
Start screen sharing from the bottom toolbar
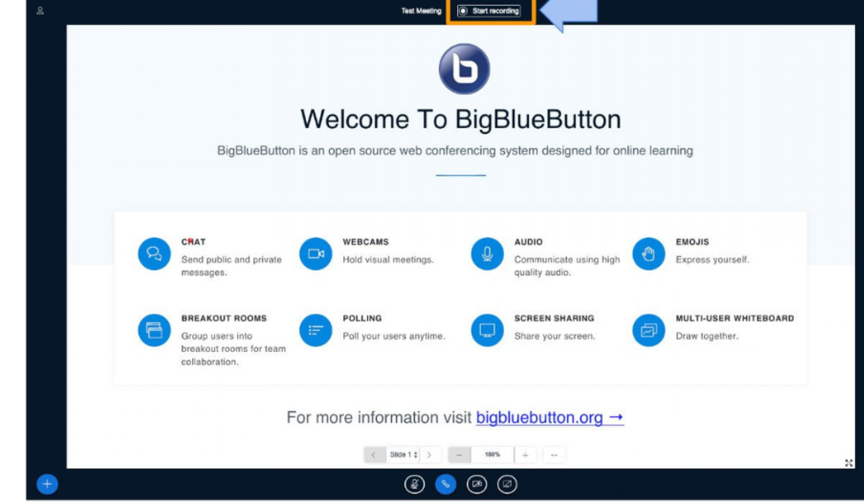pyautogui.click(x=508, y=485)
